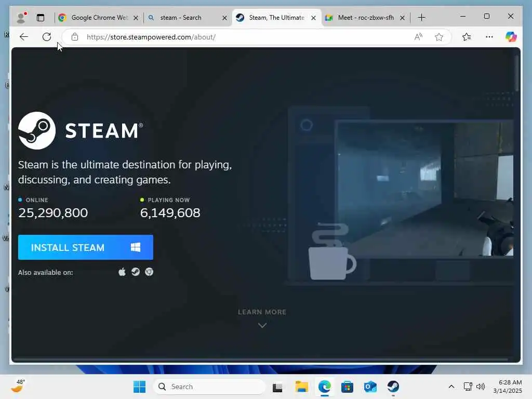Open the tab actions menu icon

tap(41, 18)
